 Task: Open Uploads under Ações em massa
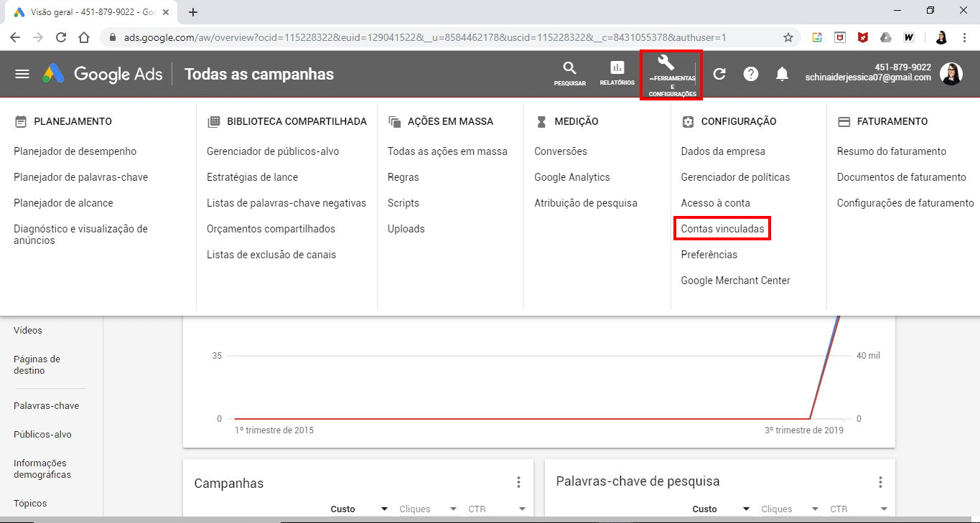(406, 229)
